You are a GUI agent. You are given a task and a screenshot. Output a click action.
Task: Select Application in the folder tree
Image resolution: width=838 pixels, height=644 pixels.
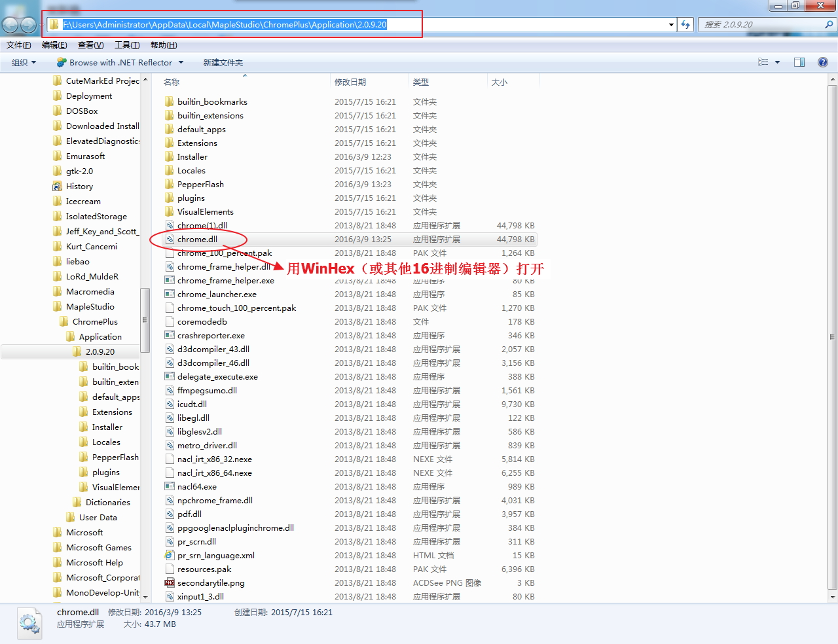[x=101, y=337]
